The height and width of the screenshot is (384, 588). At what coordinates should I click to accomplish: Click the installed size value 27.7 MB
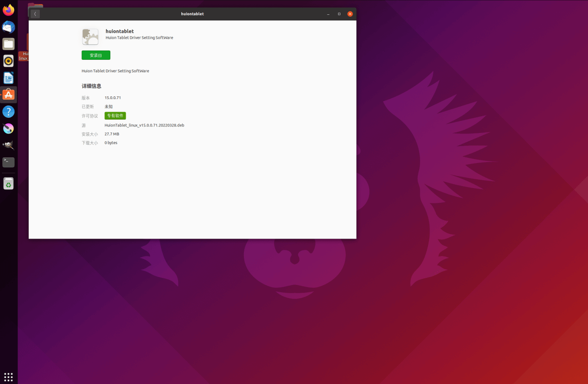112,134
